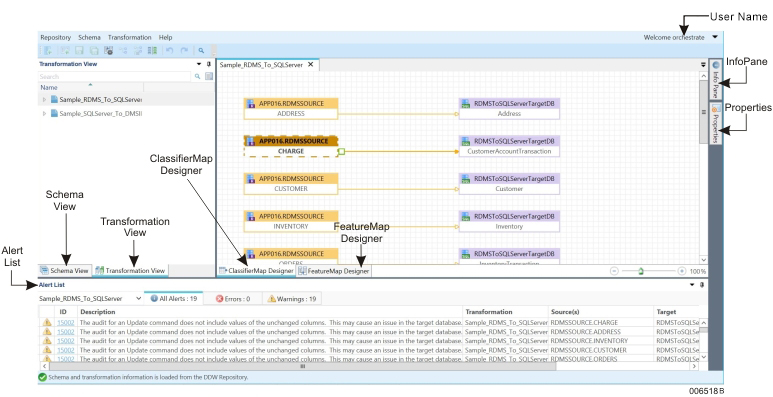Click the source icon on the CUSTOMER node
This screenshot has height=397, width=773.
(x=250, y=179)
